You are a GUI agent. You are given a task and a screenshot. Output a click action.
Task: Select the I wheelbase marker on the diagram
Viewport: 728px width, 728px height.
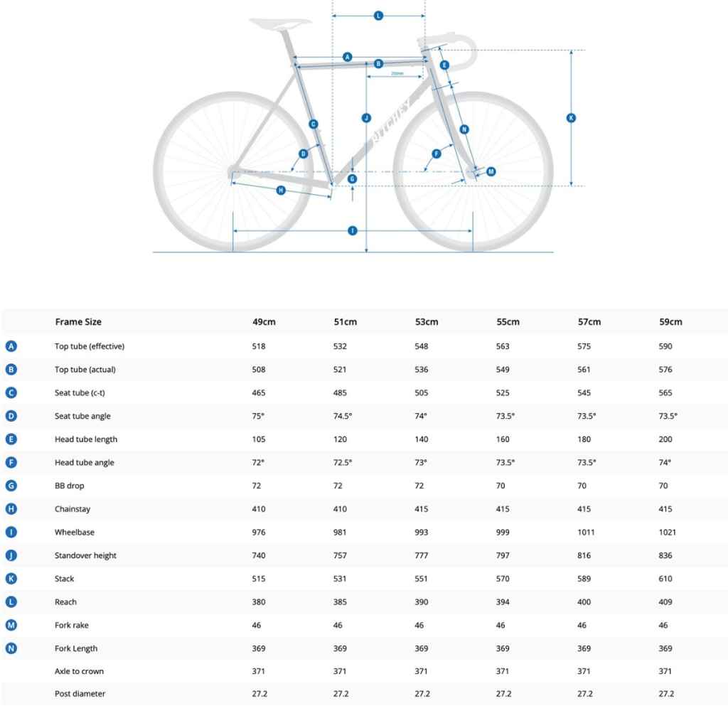(353, 231)
